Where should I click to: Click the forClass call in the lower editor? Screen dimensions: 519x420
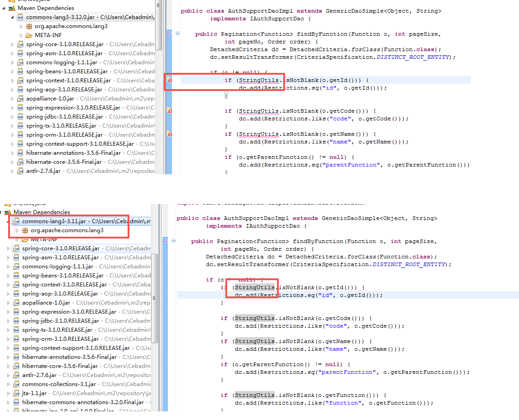click(362, 257)
